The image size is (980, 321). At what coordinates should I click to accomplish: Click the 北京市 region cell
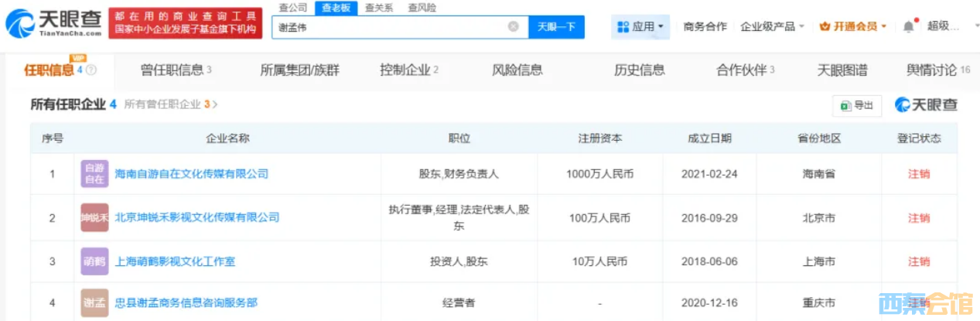click(x=819, y=217)
